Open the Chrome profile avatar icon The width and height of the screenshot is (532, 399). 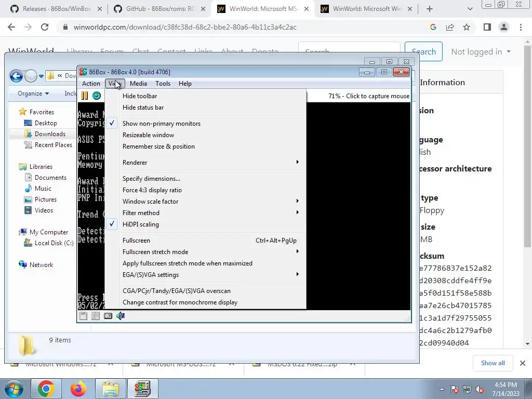[504, 27]
